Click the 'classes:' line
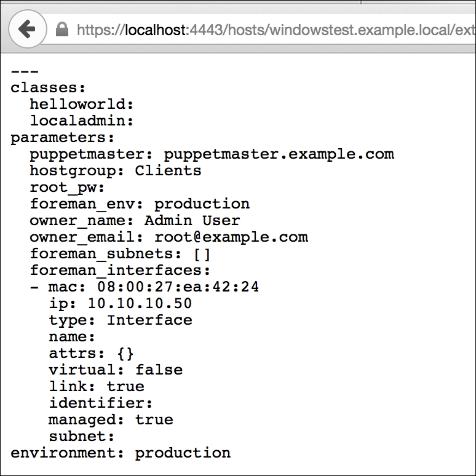 click(49, 87)
